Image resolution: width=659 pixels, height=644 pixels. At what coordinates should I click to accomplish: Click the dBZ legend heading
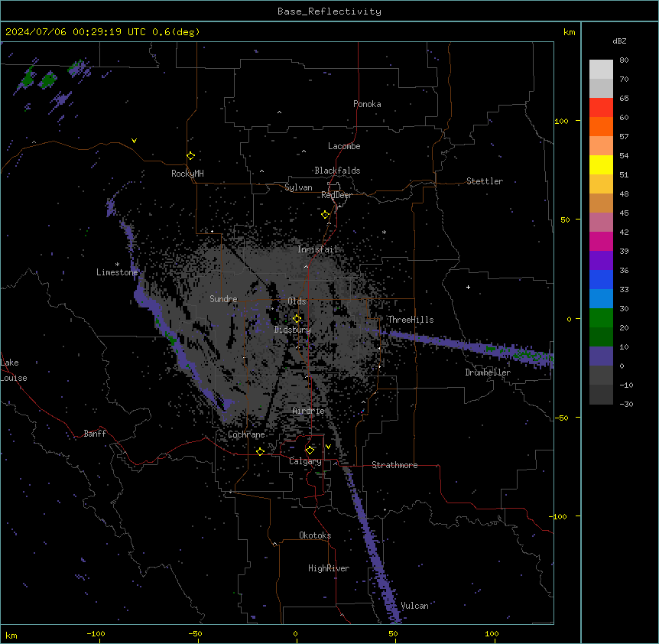click(x=619, y=41)
